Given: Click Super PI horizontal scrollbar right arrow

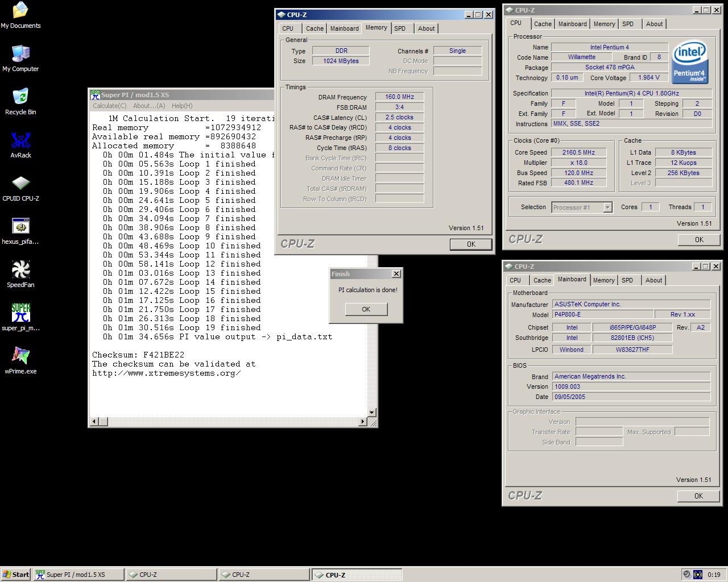Looking at the screenshot, I should point(363,422).
